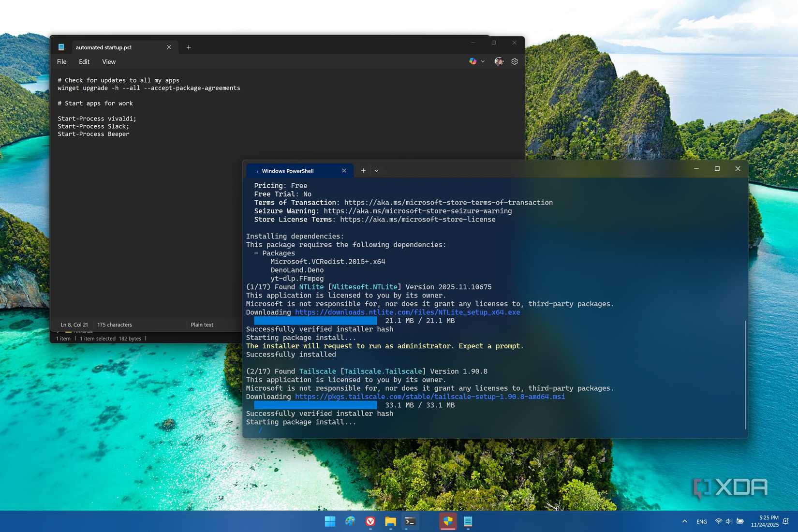Open the NTLite installer download link
This screenshot has height=532, width=798.
407,312
